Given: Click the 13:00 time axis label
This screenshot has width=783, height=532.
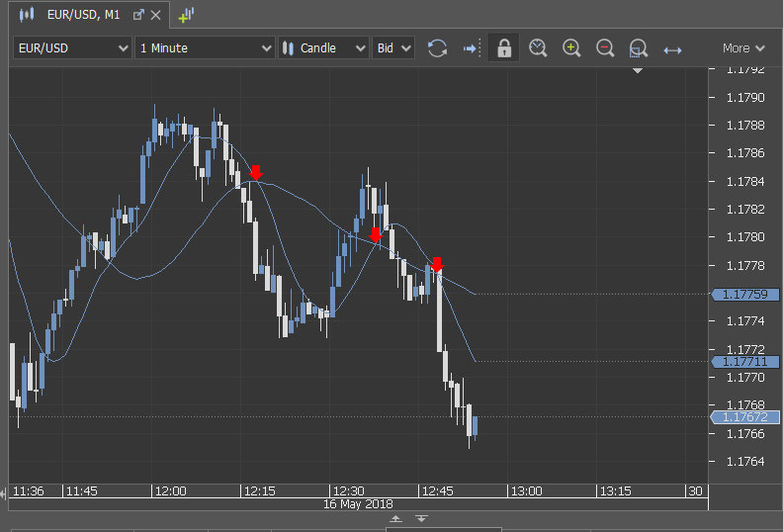Looking at the screenshot, I should point(526,491).
